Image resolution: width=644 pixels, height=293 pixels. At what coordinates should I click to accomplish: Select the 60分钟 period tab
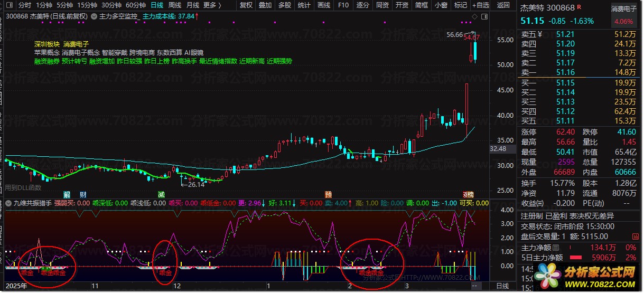point(136,5)
